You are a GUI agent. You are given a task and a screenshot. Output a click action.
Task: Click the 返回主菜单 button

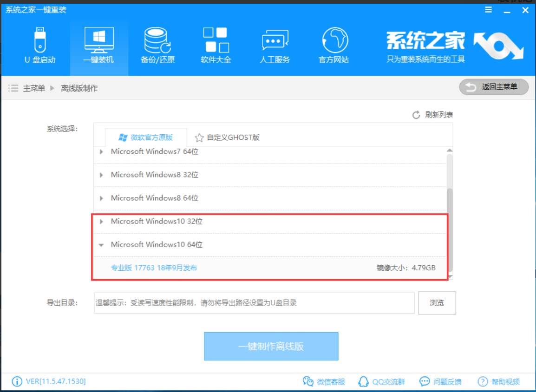(x=494, y=87)
